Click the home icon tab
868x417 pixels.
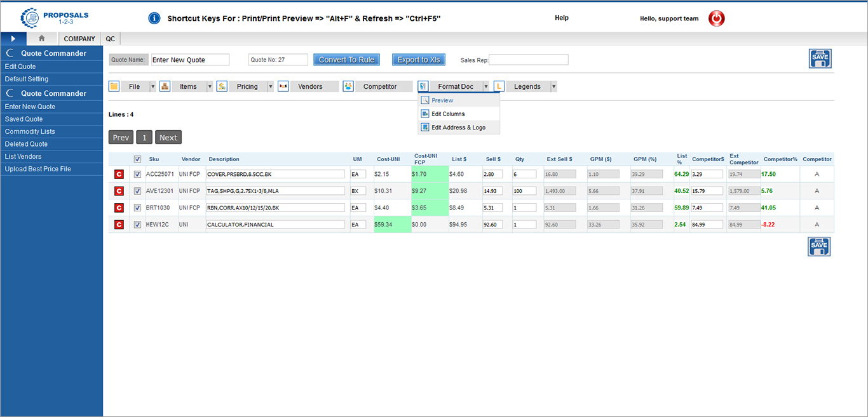(42, 39)
